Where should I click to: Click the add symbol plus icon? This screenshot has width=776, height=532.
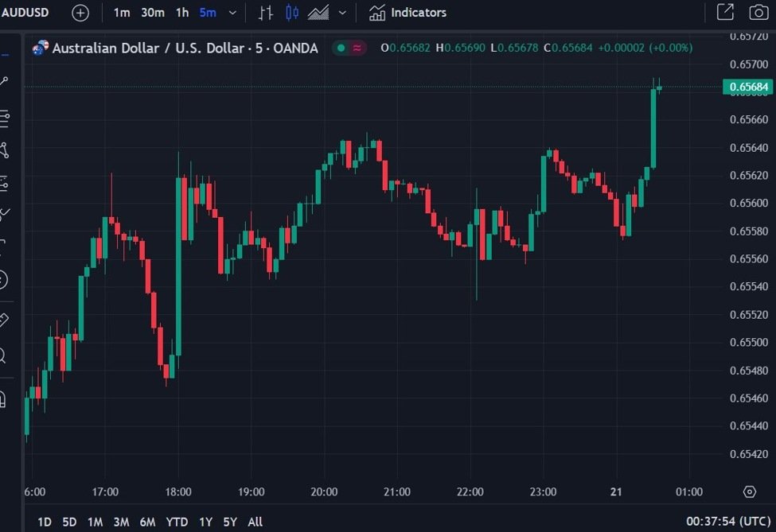[80, 13]
